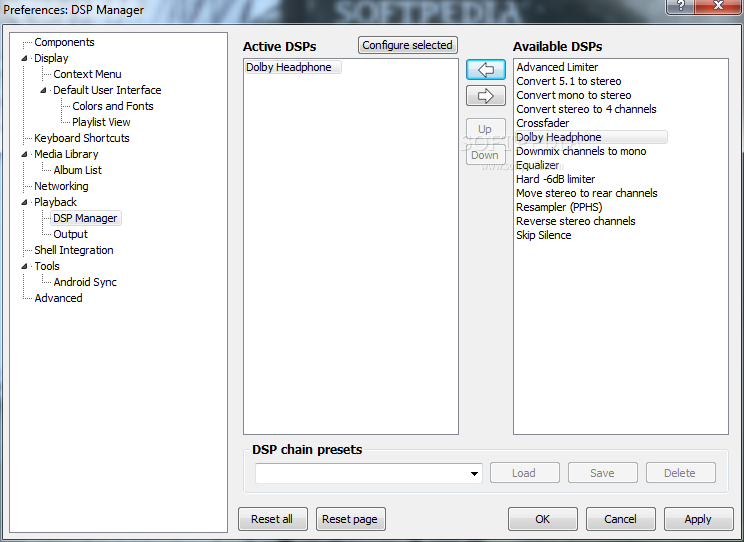Select Move stereo to rear channels
This screenshot has width=744, height=542.
pyautogui.click(x=586, y=193)
